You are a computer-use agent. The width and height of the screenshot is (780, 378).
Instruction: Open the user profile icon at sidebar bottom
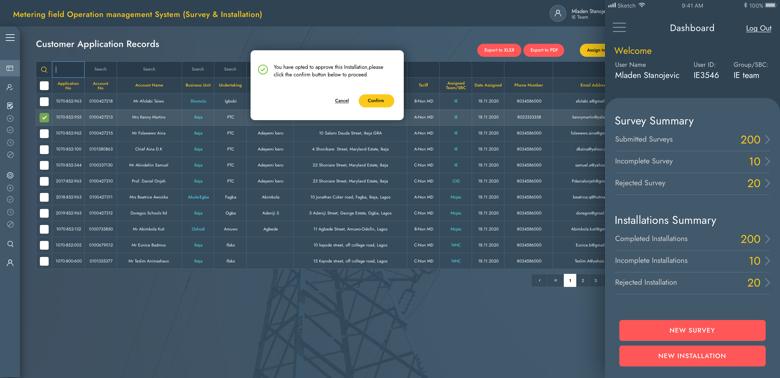(10, 263)
